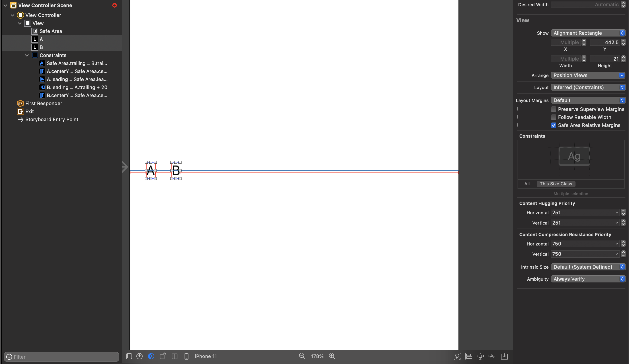Click the Embed In icon

[504, 356]
